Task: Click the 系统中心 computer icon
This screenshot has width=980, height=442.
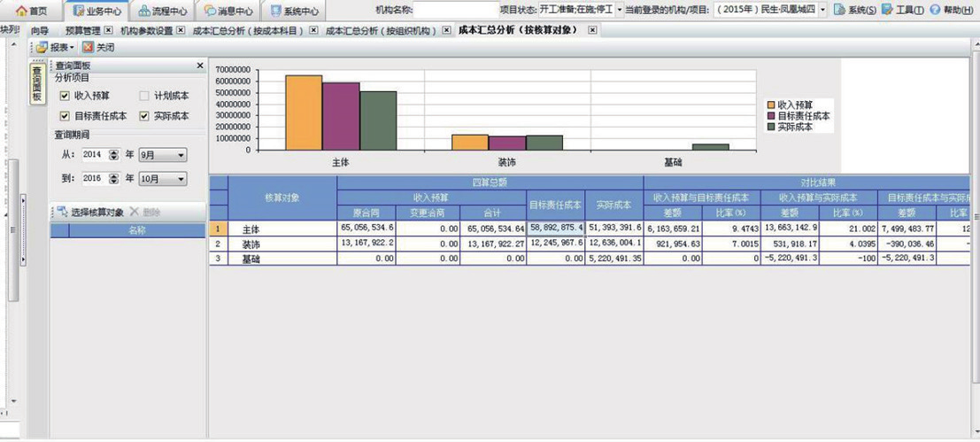Action: [276, 11]
